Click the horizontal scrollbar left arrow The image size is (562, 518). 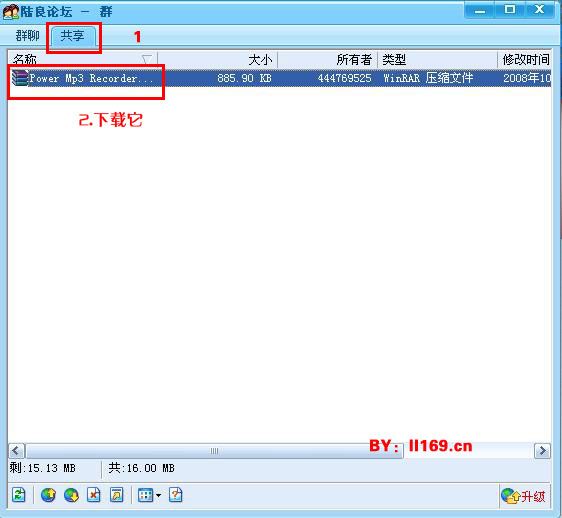pos(16,451)
